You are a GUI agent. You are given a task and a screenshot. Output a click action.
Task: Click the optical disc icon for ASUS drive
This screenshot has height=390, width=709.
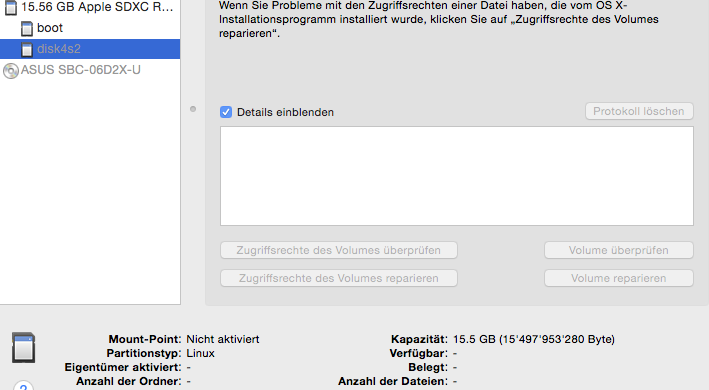click(11, 71)
